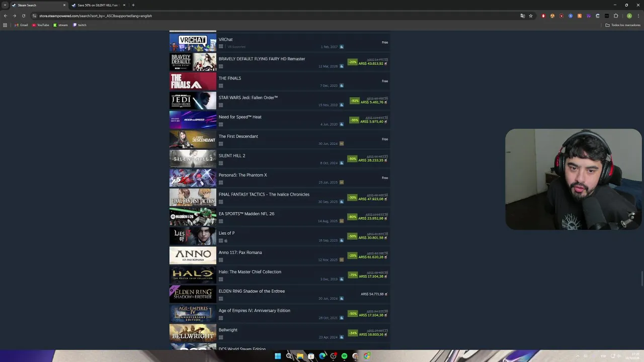
Task: Close the SILENT HILL f tab
Action: click(x=124, y=5)
